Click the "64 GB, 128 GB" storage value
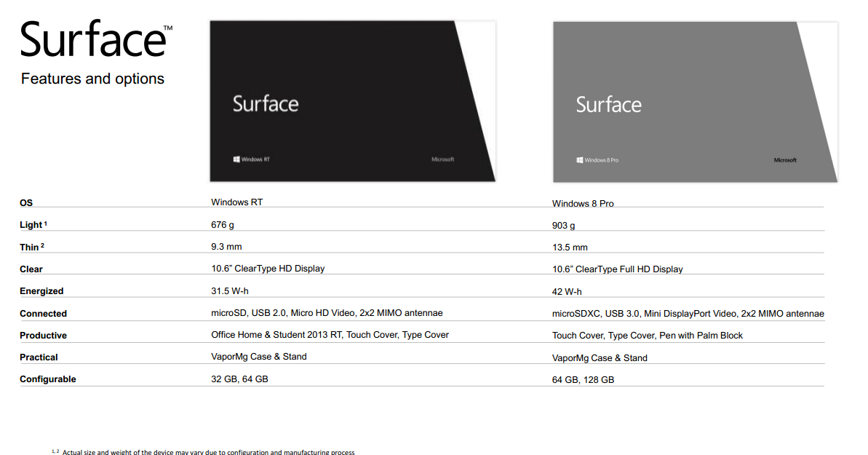Screen dimensions: 868x455 pos(583,379)
